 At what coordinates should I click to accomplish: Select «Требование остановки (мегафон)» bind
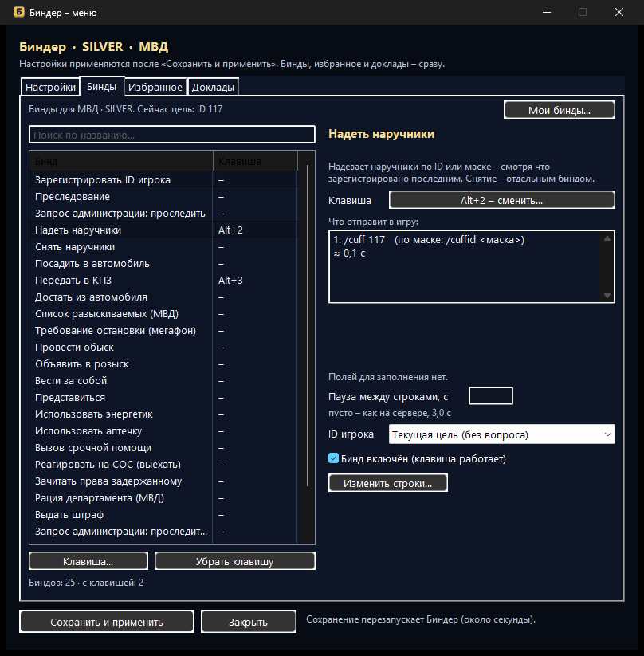point(163,331)
